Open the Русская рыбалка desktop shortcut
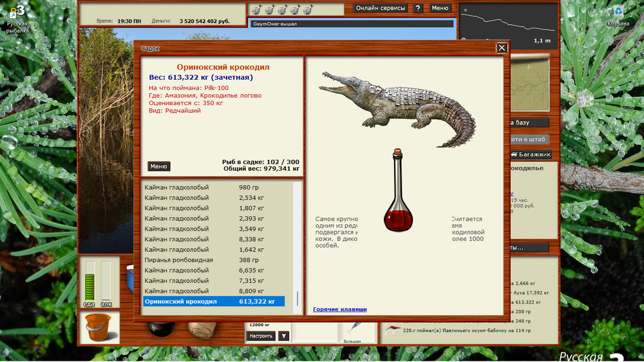 [17, 20]
